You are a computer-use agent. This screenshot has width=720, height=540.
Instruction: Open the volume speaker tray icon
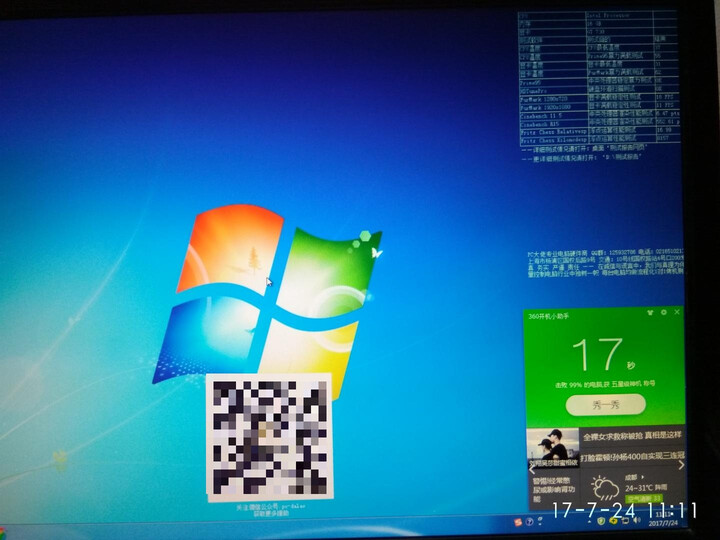[636, 520]
